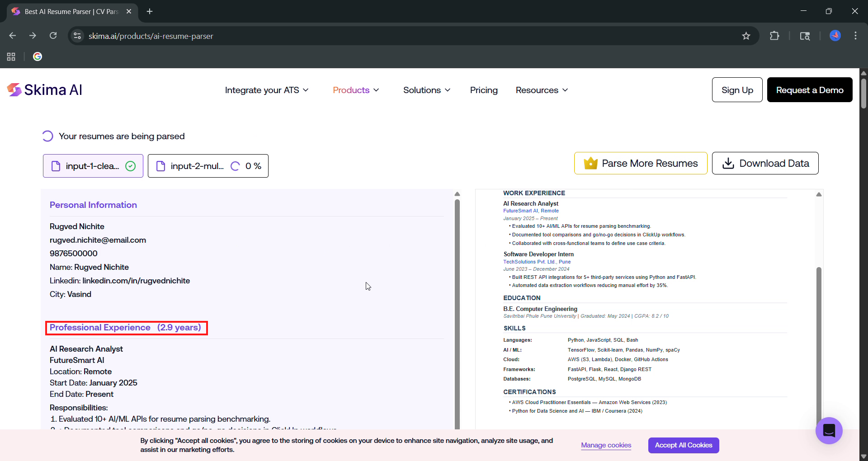Click the green check on input-1 file

click(x=130, y=166)
